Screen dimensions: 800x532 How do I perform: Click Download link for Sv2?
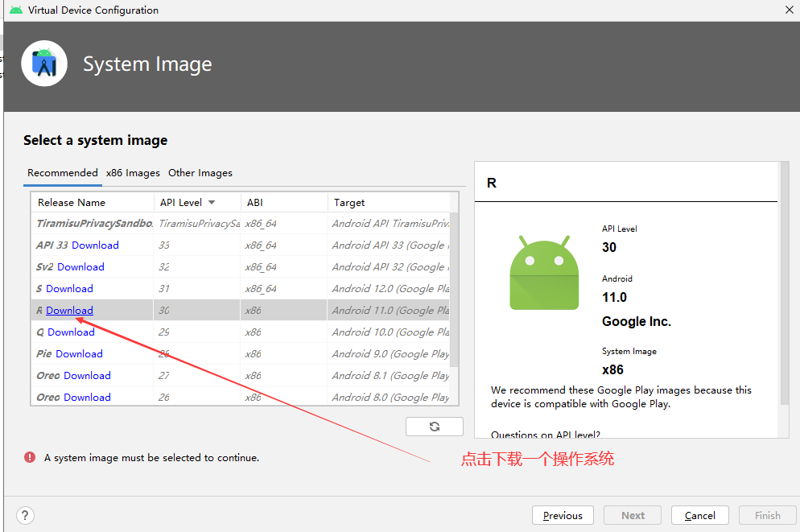tap(80, 267)
